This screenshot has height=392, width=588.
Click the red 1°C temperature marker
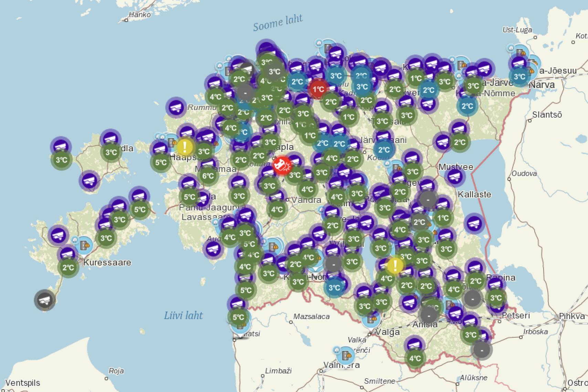pos(318,89)
